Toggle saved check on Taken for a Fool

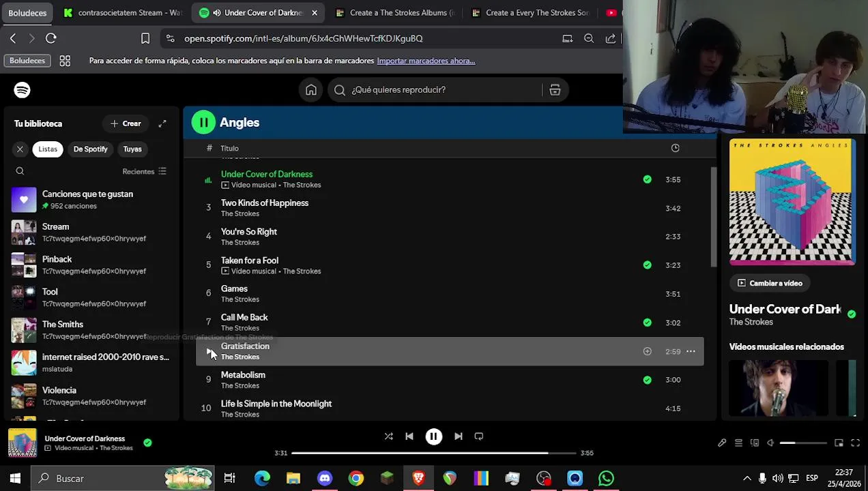[x=647, y=265]
